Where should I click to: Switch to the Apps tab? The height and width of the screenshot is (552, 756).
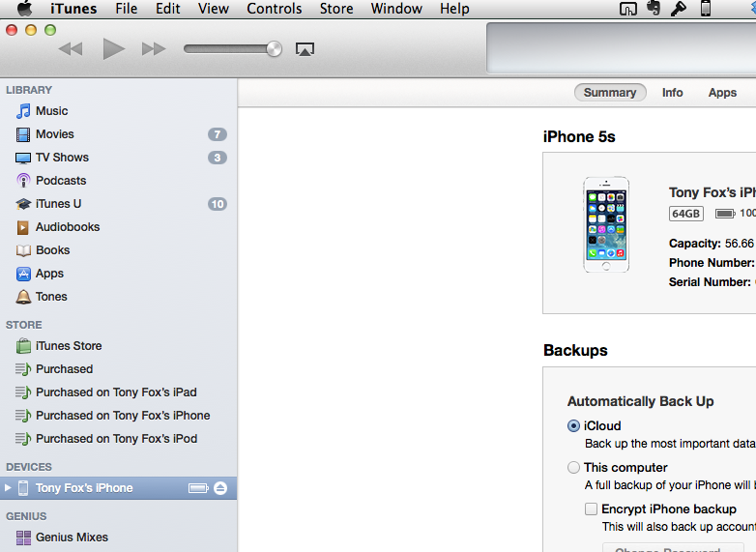722,93
